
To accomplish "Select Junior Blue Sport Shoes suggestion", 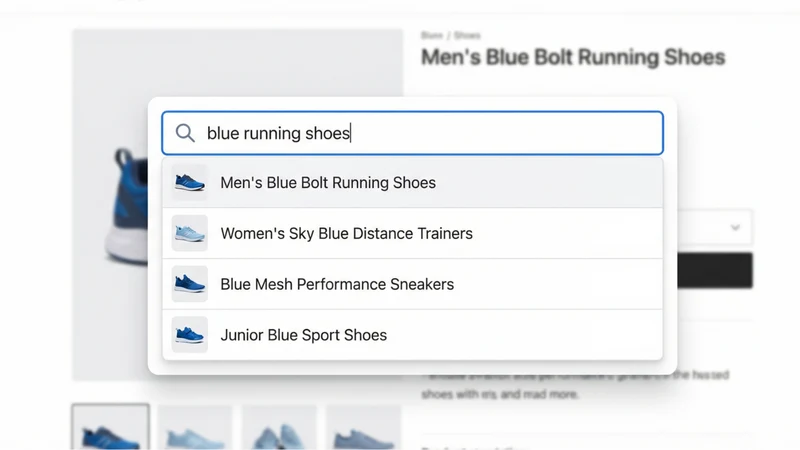I will [412, 335].
